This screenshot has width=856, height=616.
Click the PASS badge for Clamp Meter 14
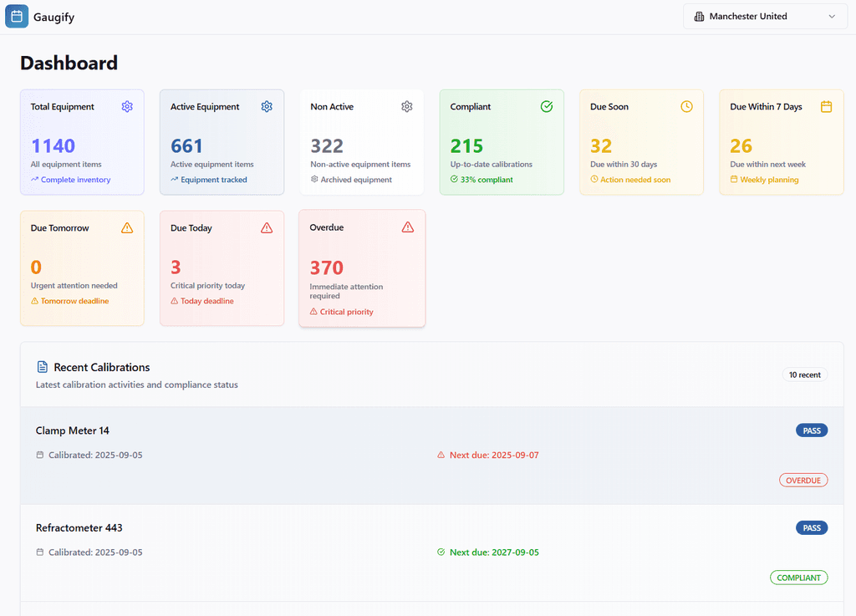pyautogui.click(x=812, y=430)
